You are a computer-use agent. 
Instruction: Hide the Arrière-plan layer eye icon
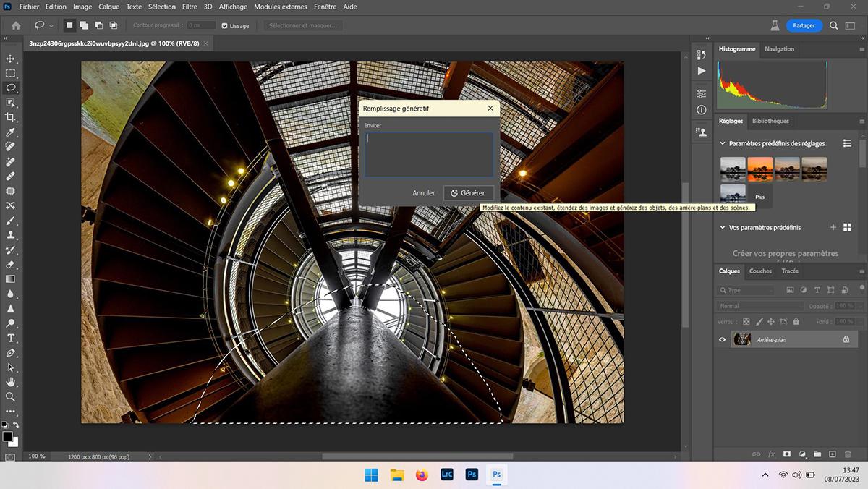click(722, 339)
